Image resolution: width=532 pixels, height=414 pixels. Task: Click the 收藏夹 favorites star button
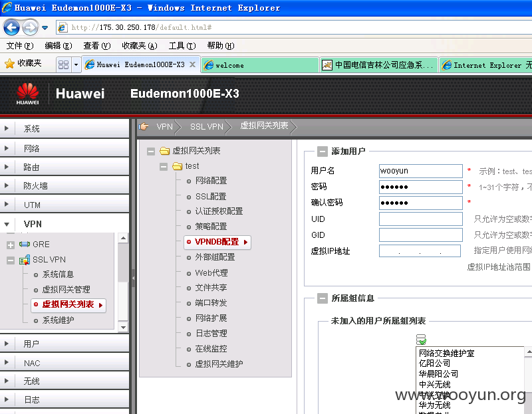click(23, 63)
